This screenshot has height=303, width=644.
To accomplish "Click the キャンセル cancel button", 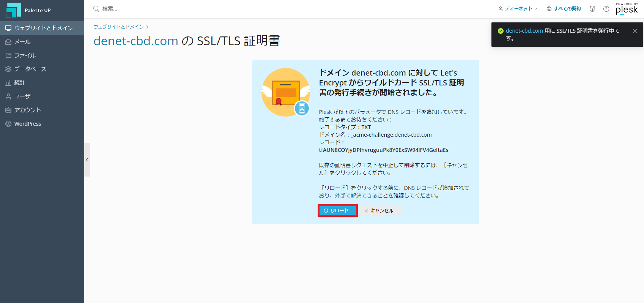I will pyautogui.click(x=380, y=211).
